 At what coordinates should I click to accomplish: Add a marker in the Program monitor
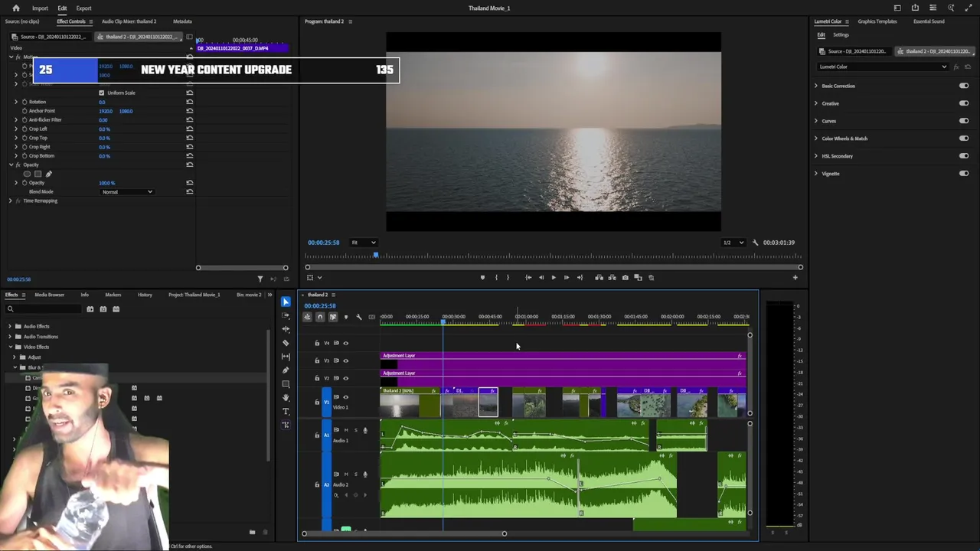482,278
